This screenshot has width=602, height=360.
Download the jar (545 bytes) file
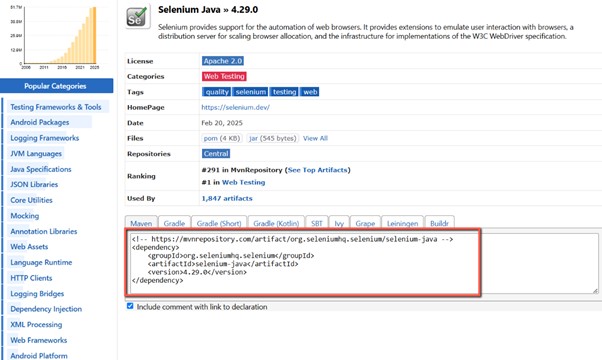[273, 138]
